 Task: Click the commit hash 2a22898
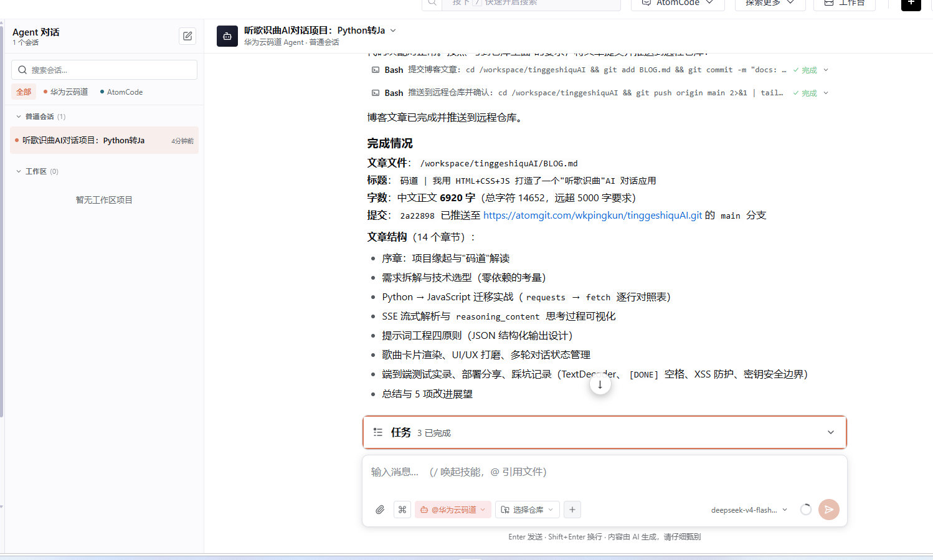417,216
